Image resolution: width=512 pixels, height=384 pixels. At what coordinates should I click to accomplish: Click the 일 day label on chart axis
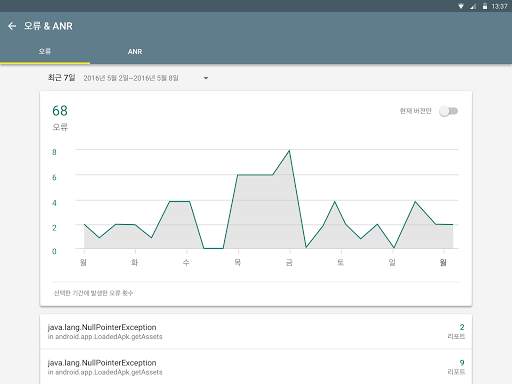coord(392,262)
